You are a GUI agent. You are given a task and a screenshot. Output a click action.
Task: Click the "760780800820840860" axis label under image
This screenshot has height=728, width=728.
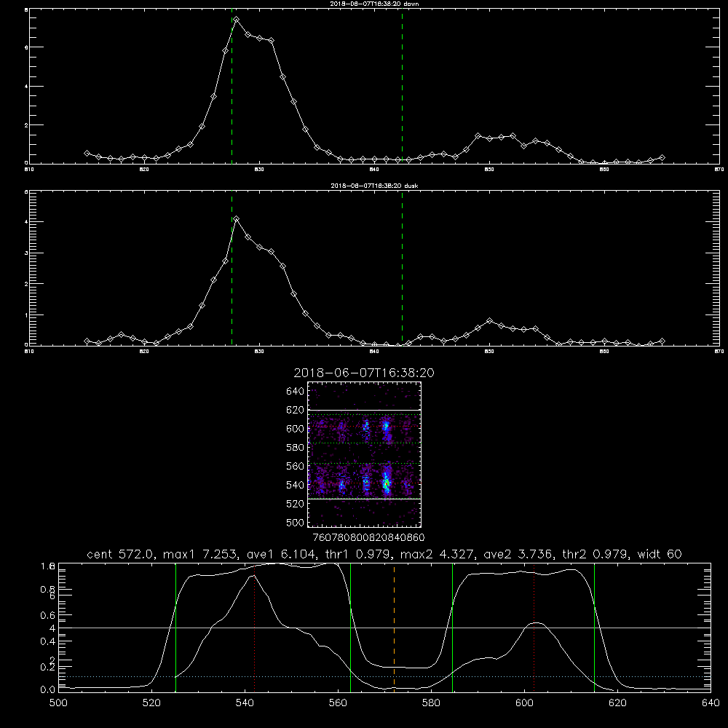[368, 538]
